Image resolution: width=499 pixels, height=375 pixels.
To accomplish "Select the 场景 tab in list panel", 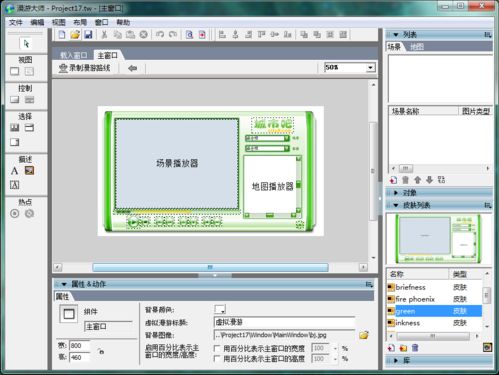I will coord(395,47).
